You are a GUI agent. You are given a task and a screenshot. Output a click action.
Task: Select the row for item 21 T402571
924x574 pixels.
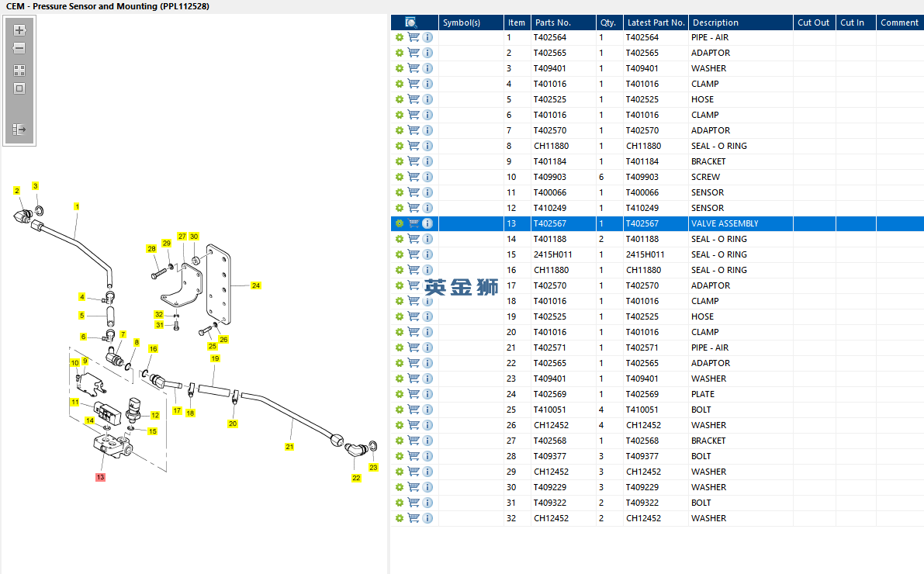(657, 348)
